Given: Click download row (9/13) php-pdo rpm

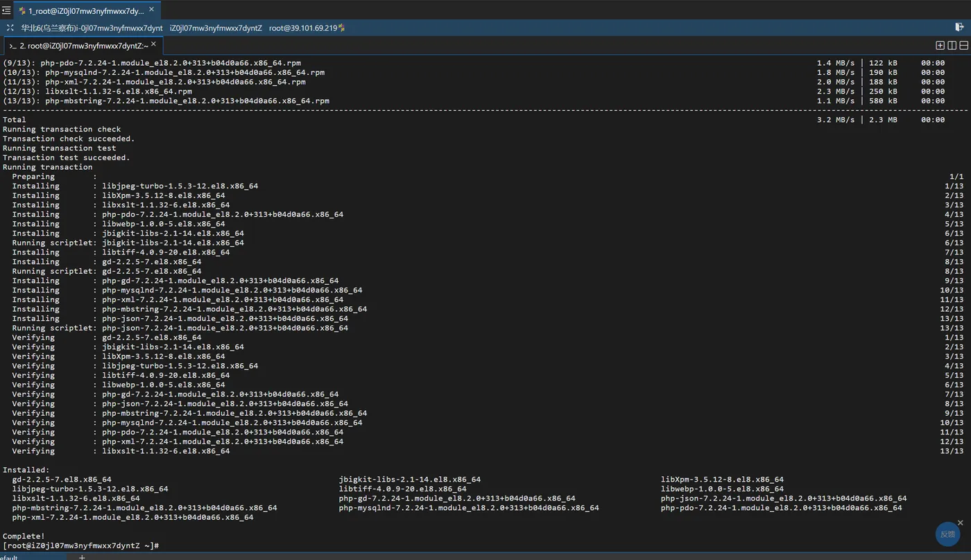Looking at the screenshot, I should pyautogui.click(x=152, y=62).
